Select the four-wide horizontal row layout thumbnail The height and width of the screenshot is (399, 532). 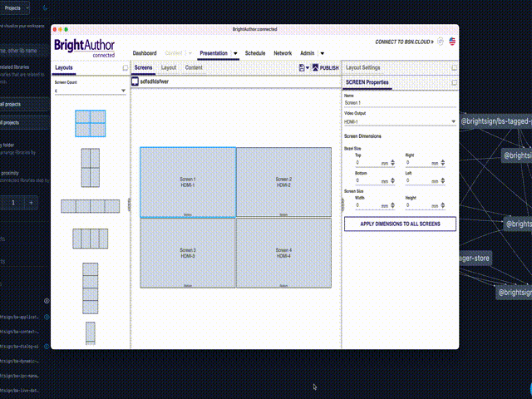tap(91, 206)
